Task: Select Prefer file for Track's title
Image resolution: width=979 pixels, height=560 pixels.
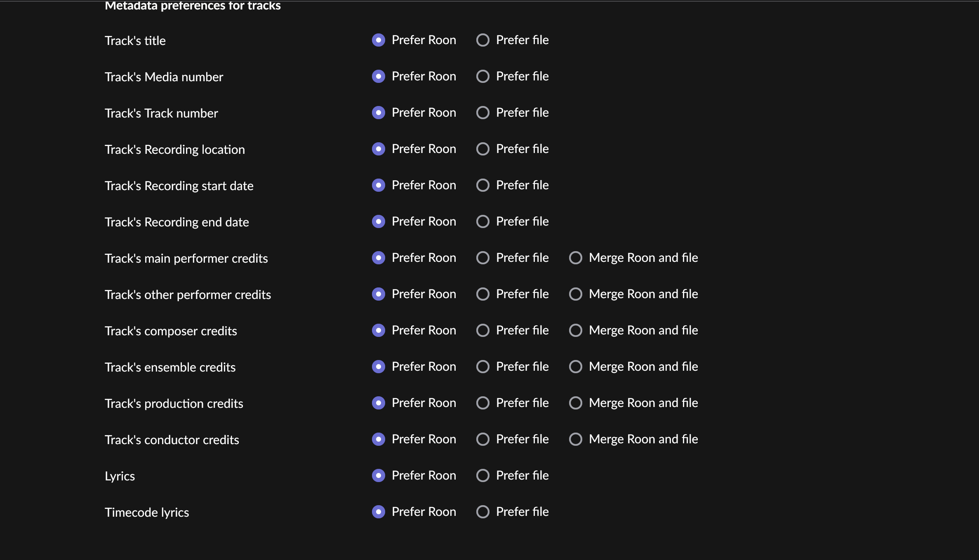Action: pos(483,40)
